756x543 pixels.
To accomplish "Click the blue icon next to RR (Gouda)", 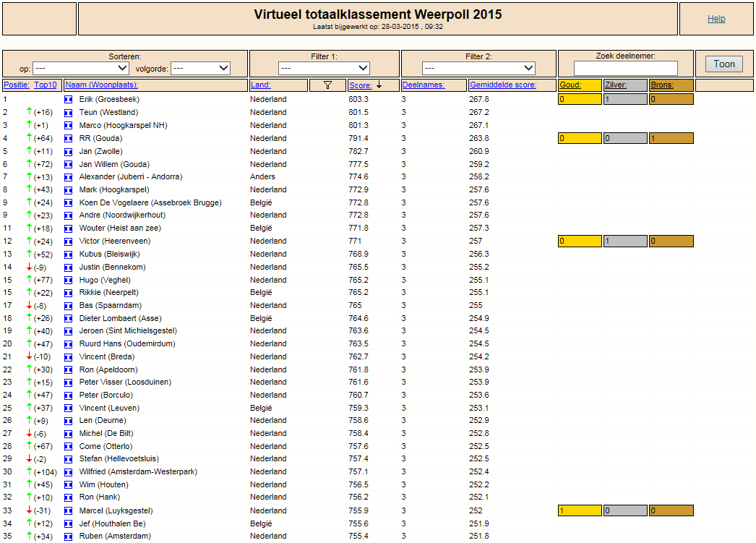I will click(69, 138).
